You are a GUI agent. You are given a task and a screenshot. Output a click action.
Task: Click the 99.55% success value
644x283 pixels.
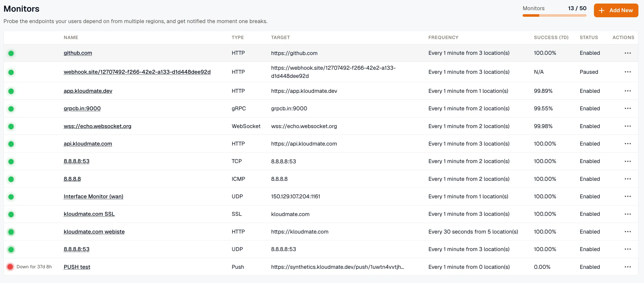point(543,109)
